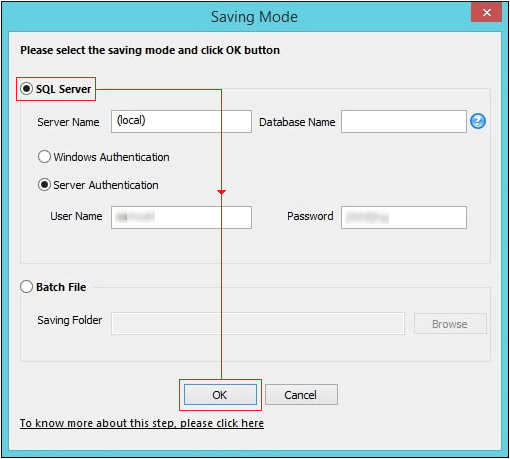Close the Saving Mode dialog
Viewport: 510px width, 459px height.
(486, 13)
